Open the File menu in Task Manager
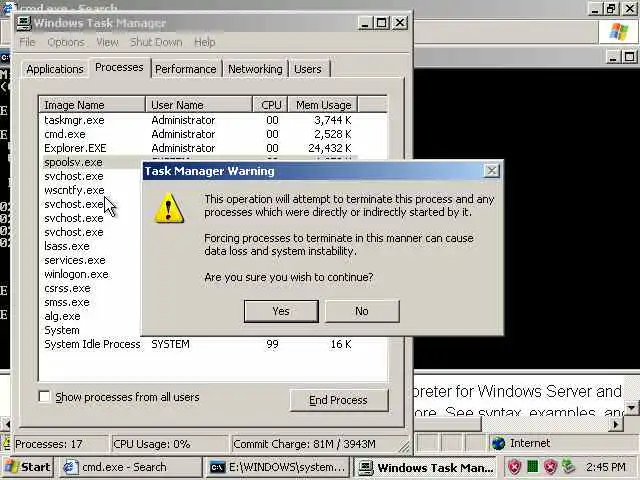Image resolution: width=640 pixels, height=480 pixels. tap(27, 42)
